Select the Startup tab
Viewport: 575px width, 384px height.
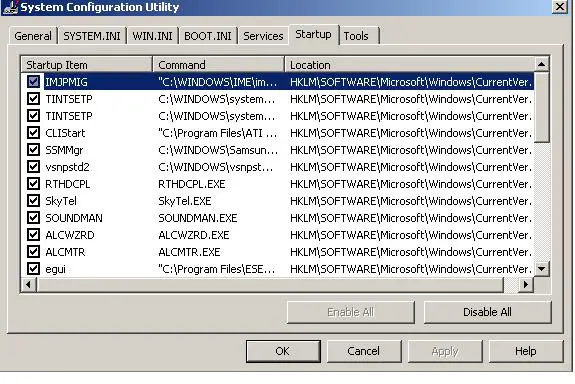pos(314,34)
